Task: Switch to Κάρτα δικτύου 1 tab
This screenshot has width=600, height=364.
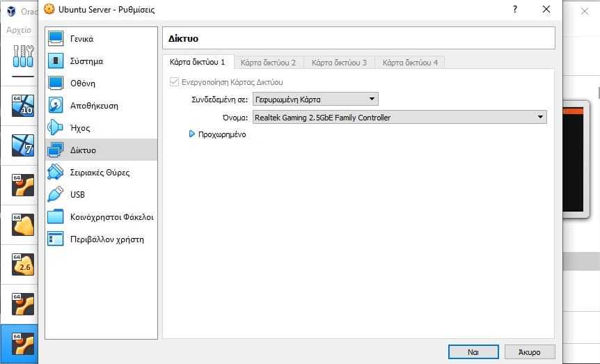Action: tap(198, 62)
